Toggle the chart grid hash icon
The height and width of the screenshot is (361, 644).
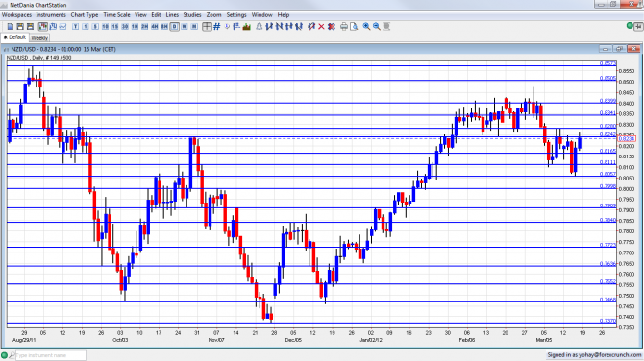(x=217, y=26)
